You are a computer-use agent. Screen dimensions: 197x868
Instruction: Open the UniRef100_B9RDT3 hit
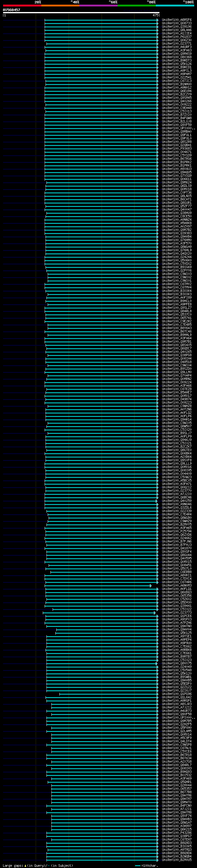tap(176, 60)
